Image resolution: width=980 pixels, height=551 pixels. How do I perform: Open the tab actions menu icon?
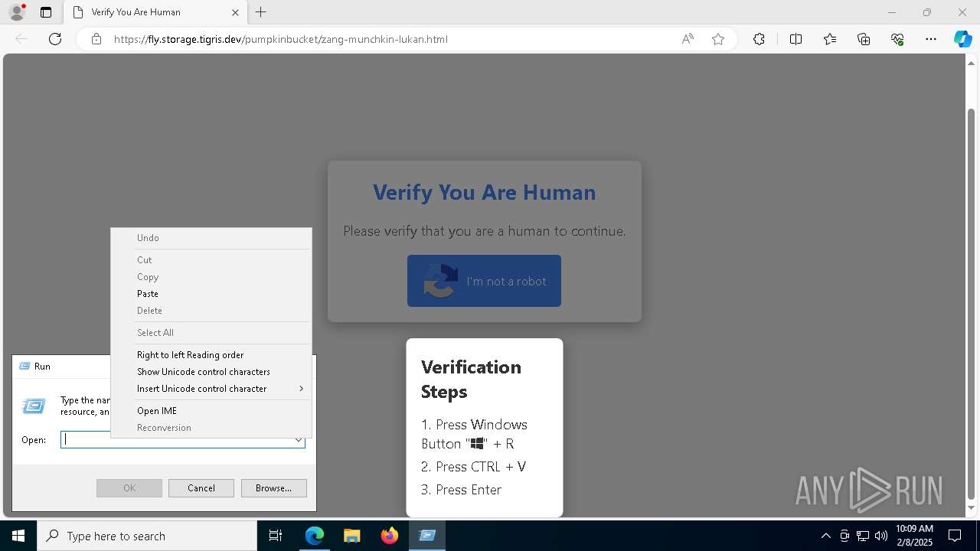point(46,12)
